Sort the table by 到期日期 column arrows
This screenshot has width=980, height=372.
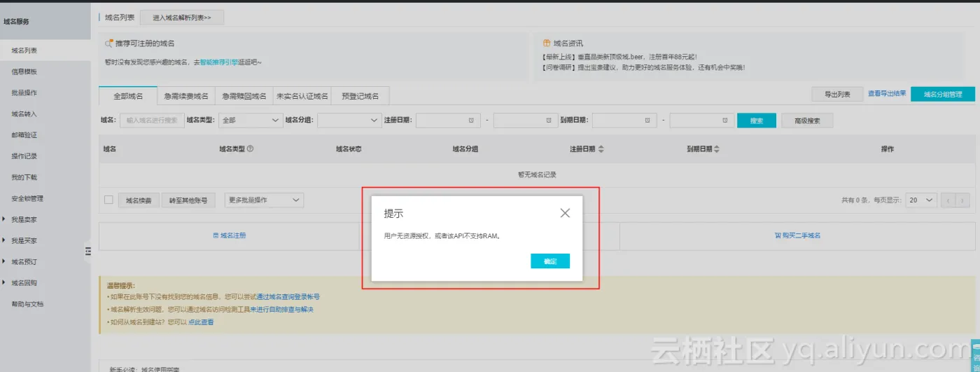tap(716, 149)
